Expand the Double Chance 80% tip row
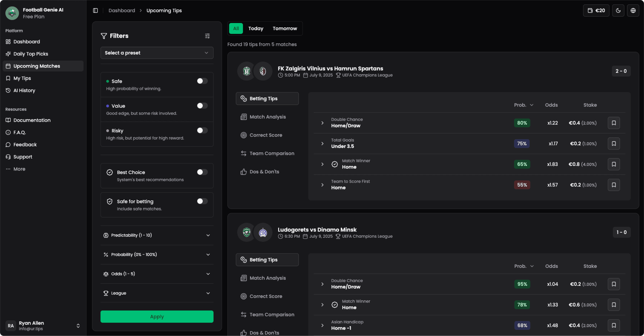The image size is (644, 336). pyautogui.click(x=322, y=123)
